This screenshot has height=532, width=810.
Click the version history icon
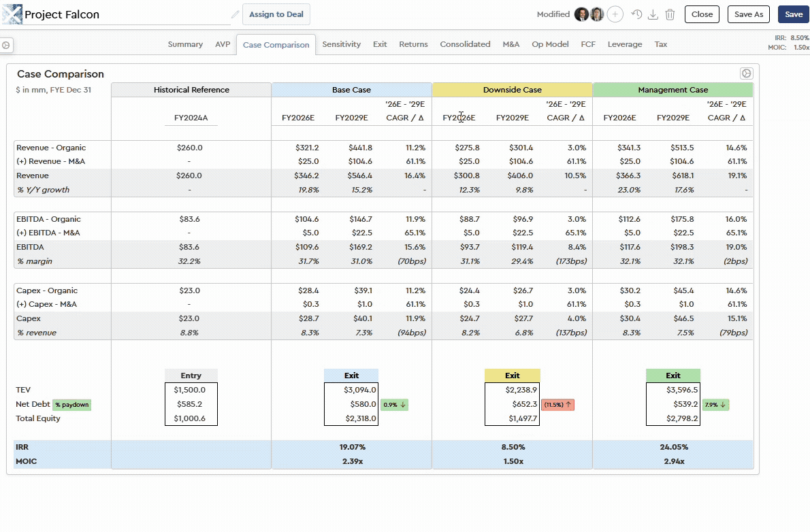tap(636, 14)
